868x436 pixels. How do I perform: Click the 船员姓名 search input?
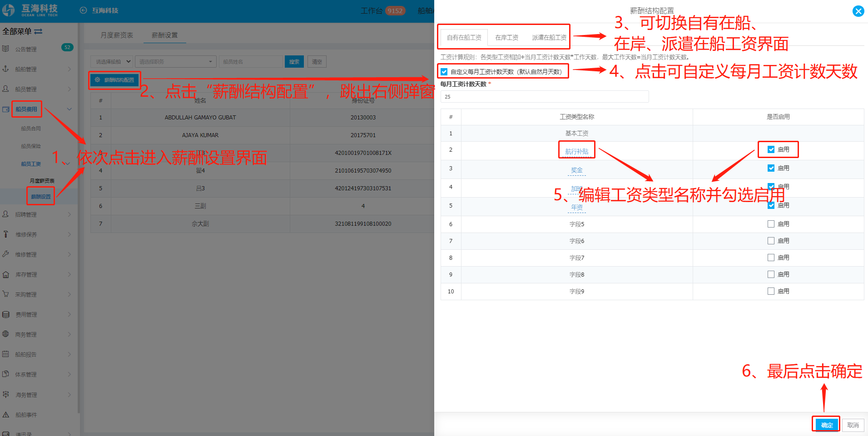251,62
